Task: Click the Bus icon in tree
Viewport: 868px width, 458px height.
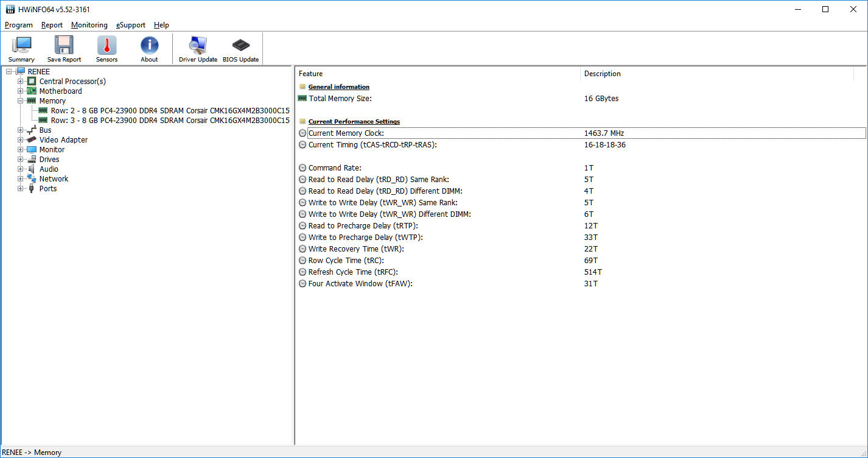Action: pos(32,130)
